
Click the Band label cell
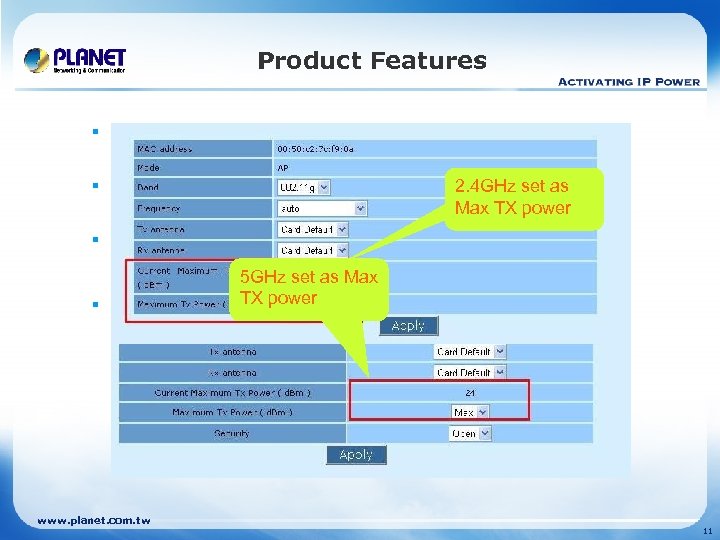click(x=202, y=187)
